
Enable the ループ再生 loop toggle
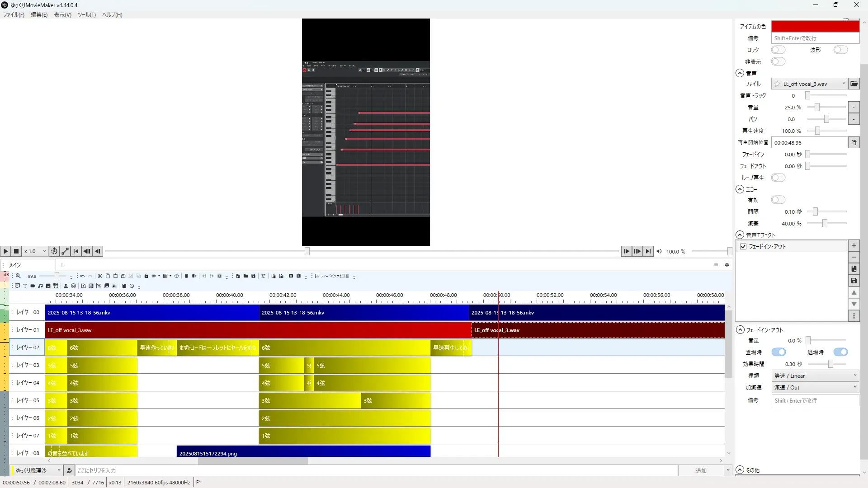pos(778,178)
